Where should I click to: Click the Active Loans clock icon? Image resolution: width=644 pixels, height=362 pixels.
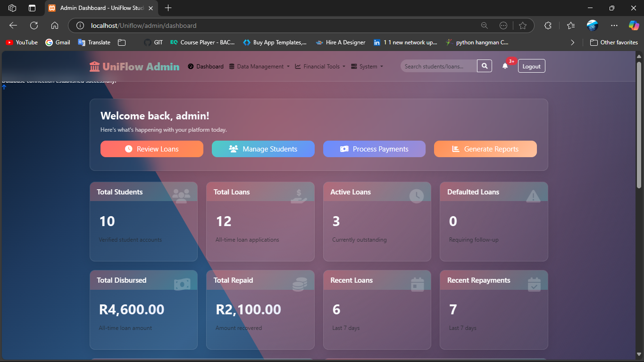[x=416, y=196]
